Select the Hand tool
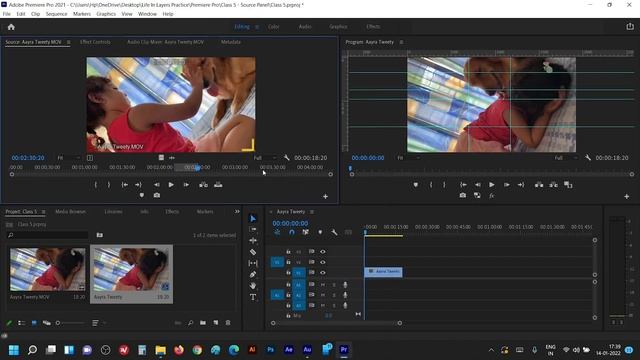 (253, 286)
